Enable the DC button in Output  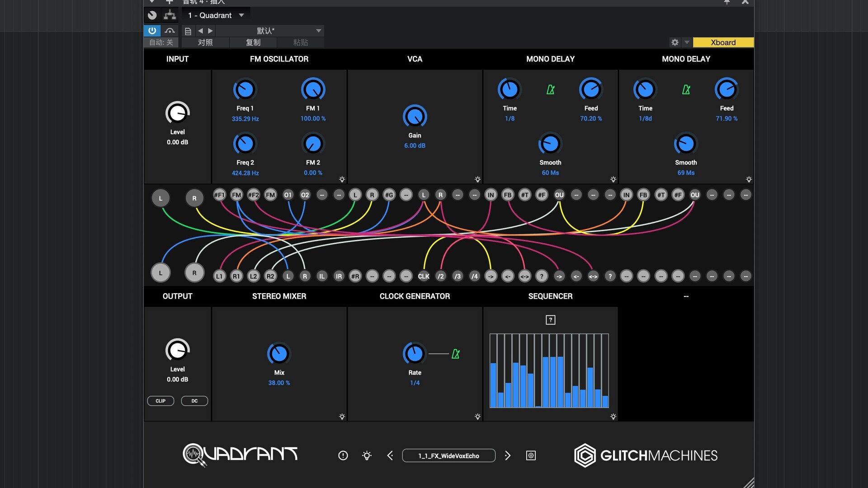coord(194,401)
